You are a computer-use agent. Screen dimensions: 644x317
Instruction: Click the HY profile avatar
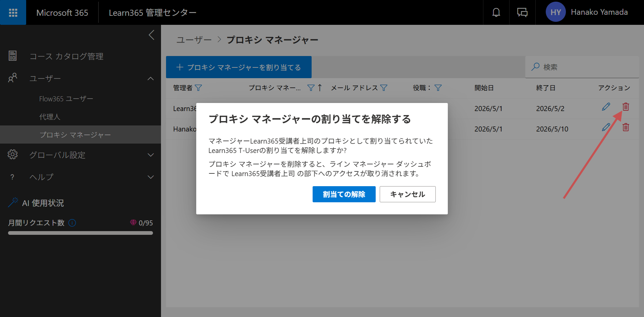point(555,12)
